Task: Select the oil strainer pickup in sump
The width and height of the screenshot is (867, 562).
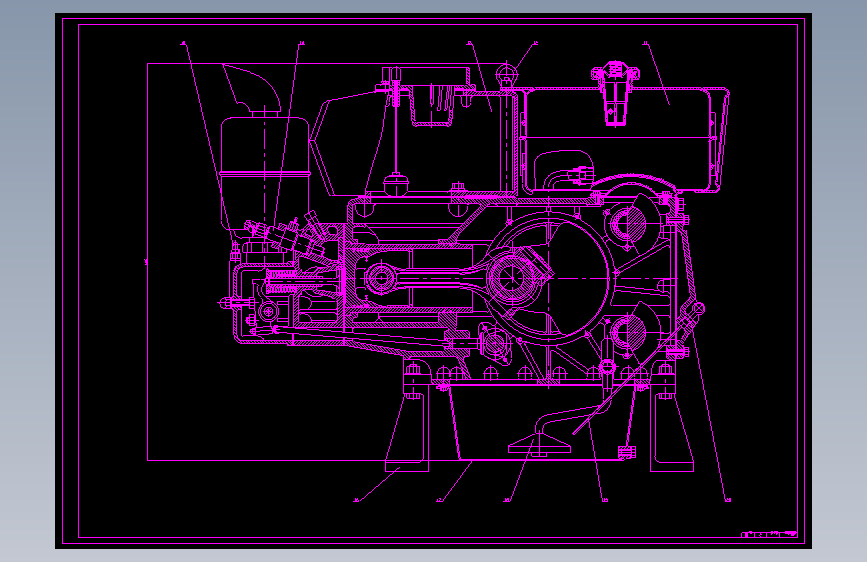Action: pos(539,444)
